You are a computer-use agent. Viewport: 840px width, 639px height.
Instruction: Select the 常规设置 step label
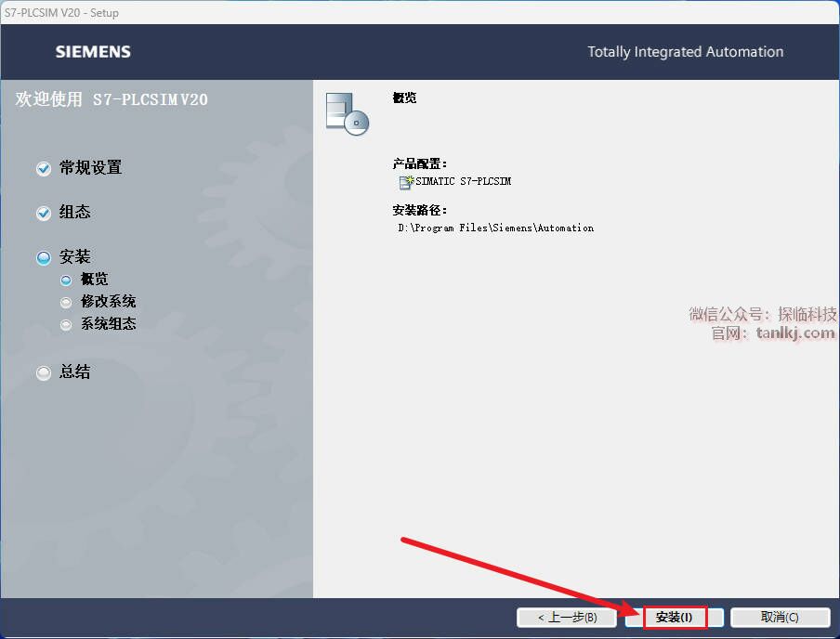pyautogui.click(x=90, y=168)
